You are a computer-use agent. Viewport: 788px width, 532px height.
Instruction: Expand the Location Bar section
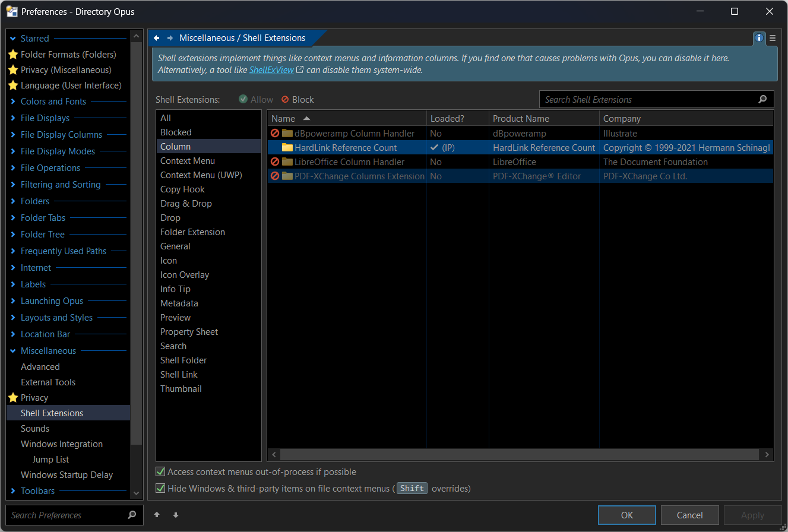[13, 334]
